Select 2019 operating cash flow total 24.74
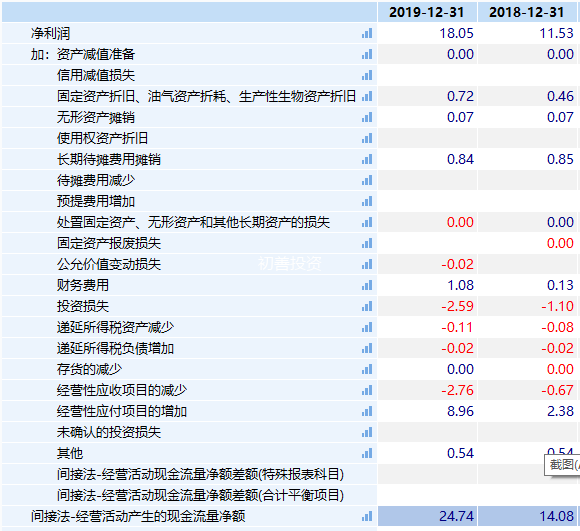This screenshot has height=531, width=580. 456,516
